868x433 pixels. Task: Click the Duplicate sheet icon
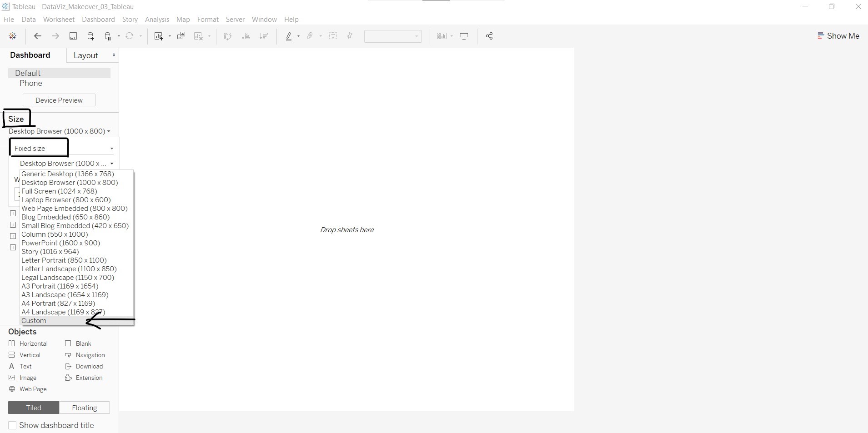[181, 36]
